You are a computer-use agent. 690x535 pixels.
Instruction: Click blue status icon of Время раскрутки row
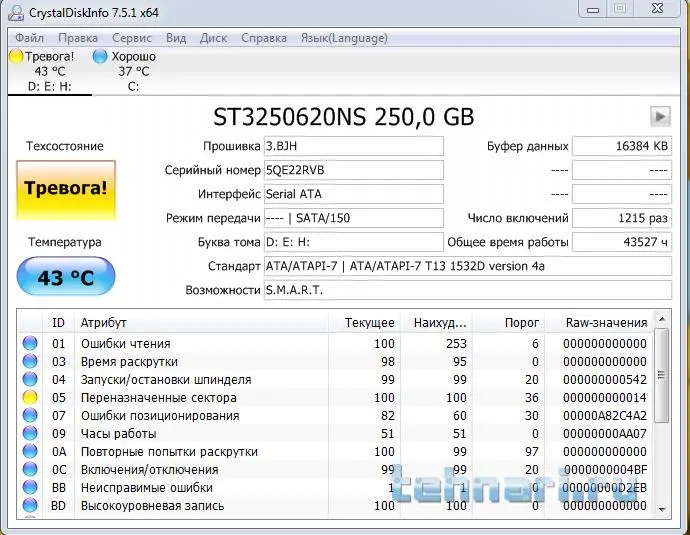coord(30,361)
